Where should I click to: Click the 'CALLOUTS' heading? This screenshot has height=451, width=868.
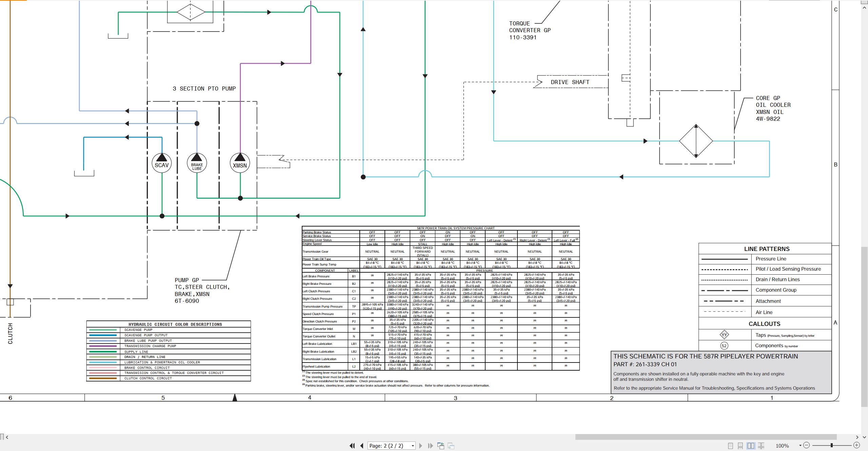764,324
